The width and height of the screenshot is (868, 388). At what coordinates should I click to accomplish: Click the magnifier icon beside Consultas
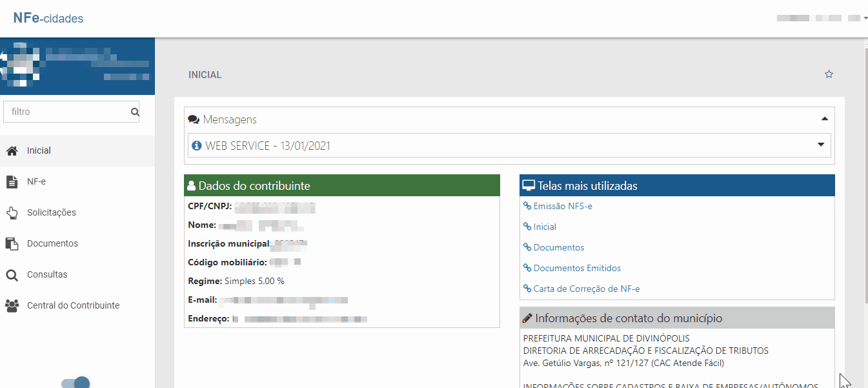pos(12,275)
